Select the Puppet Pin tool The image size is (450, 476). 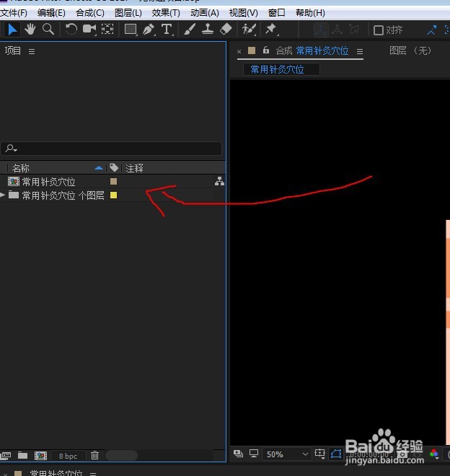271,30
